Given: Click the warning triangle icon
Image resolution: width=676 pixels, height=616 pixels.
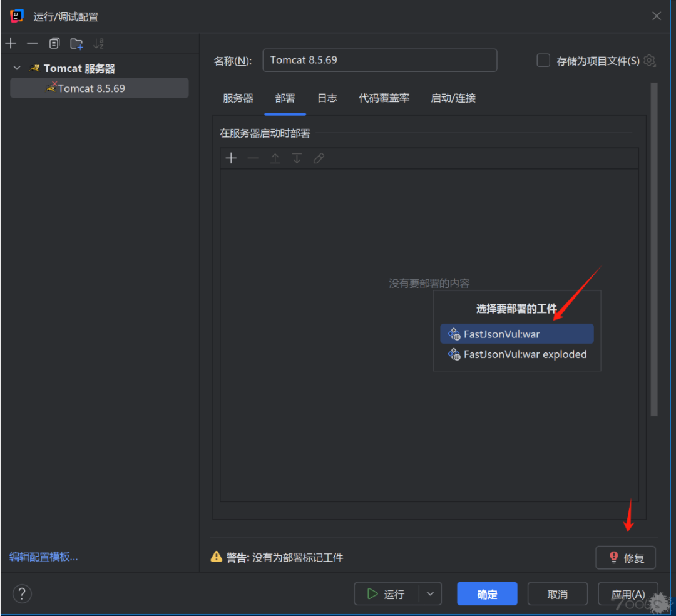Looking at the screenshot, I should click(217, 557).
